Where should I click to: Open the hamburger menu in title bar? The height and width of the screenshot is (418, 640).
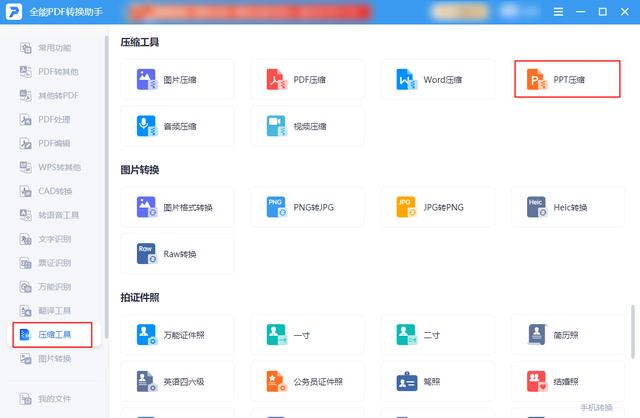pyautogui.click(x=558, y=12)
